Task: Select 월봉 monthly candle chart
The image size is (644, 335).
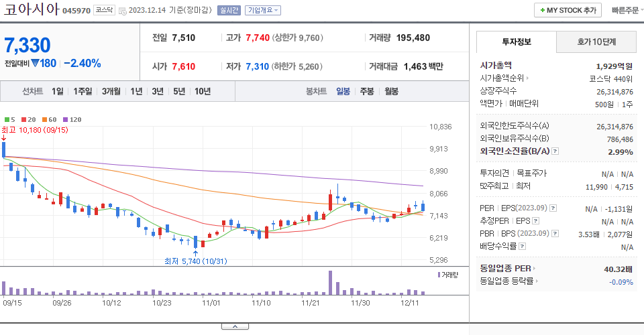Action: pos(391,91)
